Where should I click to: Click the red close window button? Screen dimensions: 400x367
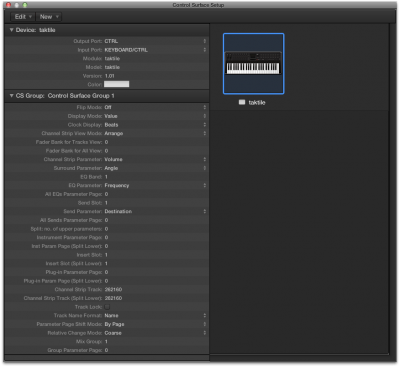pos(9,5)
